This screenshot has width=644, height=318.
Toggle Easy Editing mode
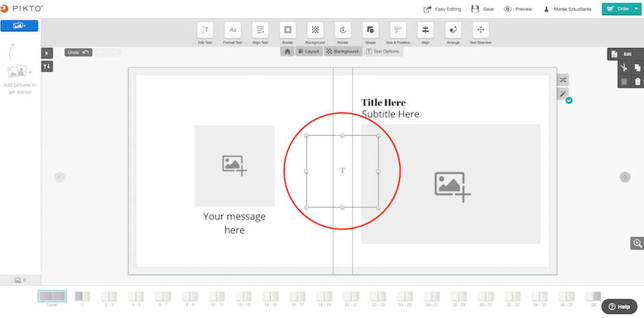pyautogui.click(x=442, y=9)
